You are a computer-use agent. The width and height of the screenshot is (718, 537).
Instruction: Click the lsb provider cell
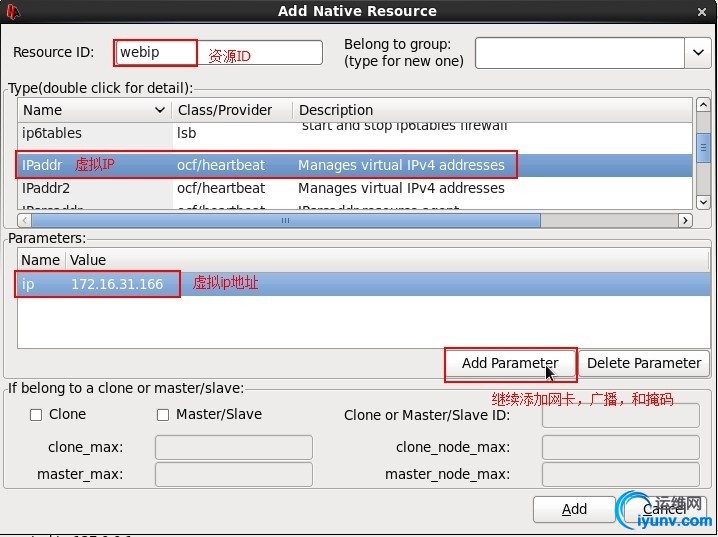click(186, 133)
